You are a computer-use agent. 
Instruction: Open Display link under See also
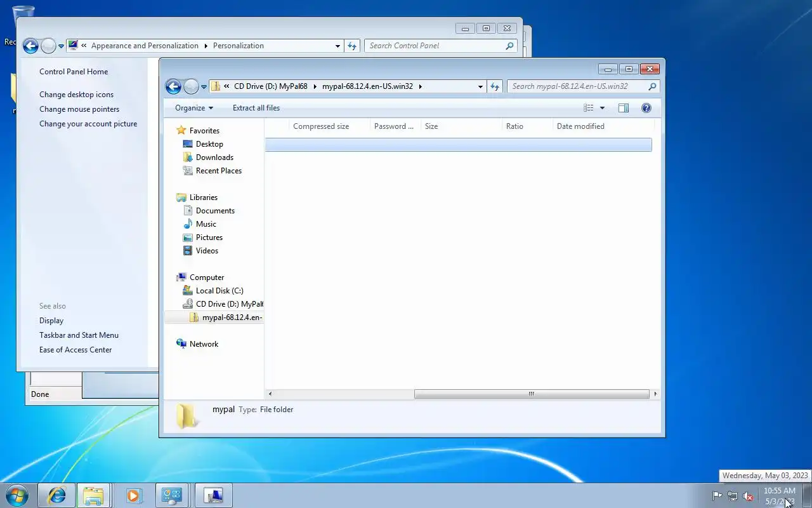[x=51, y=321]
